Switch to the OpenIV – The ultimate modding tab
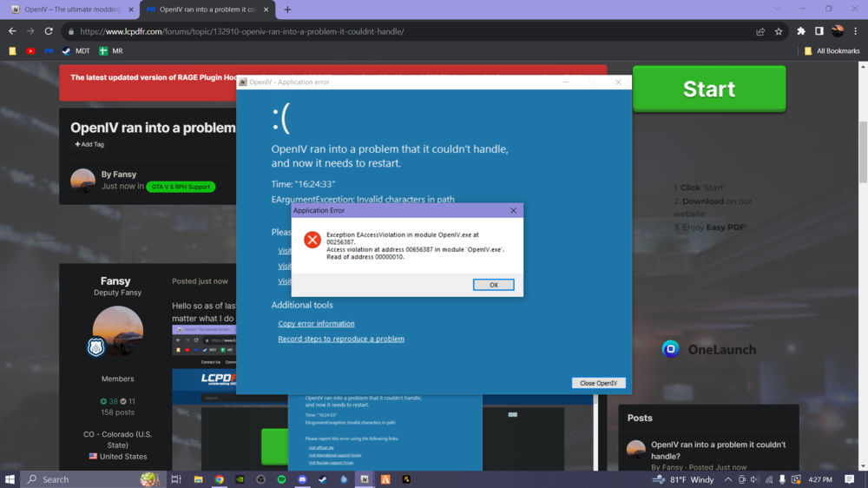 [72, 10]
